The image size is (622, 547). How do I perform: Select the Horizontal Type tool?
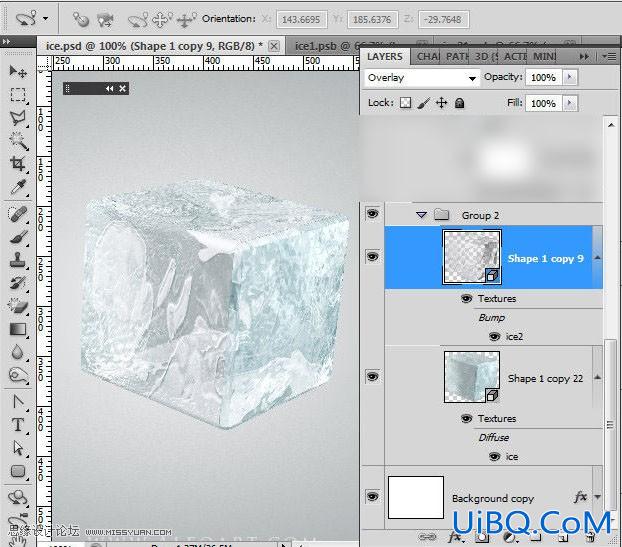pos(18,425)
